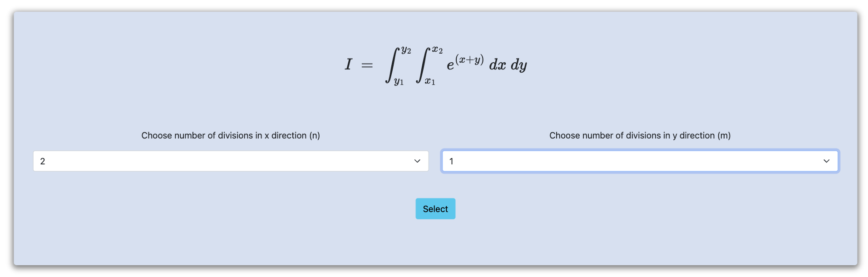Click the dx term in the formula
Image resolution: width=868 pixels, height=277 pixels.
point(498,65)
